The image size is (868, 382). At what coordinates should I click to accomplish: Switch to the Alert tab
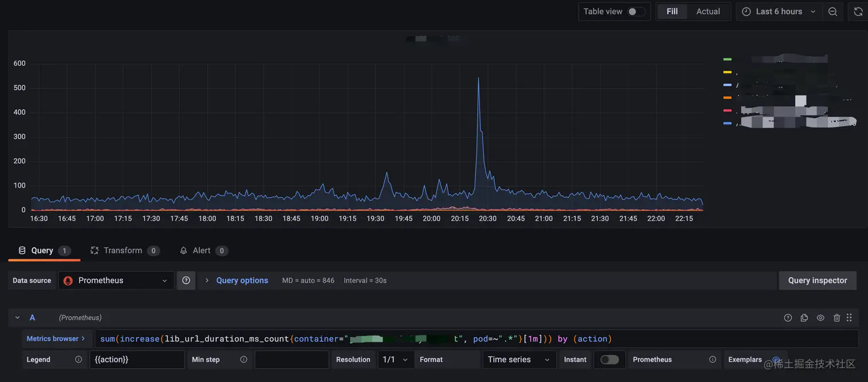click(x=203, y=251)
